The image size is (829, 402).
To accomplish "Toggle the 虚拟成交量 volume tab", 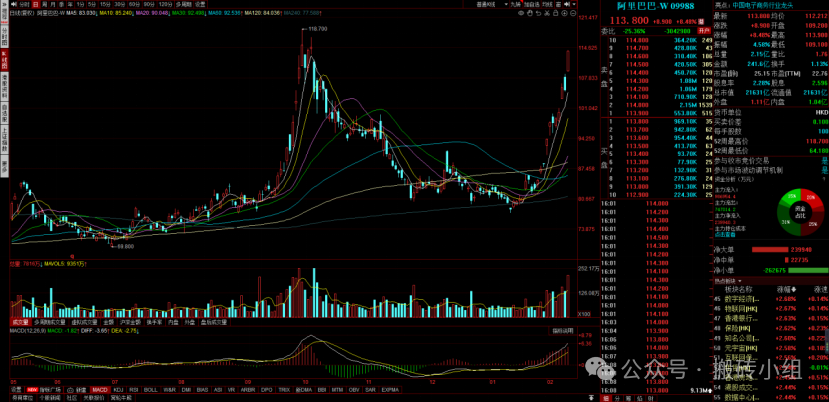I will tap(84, 322).
